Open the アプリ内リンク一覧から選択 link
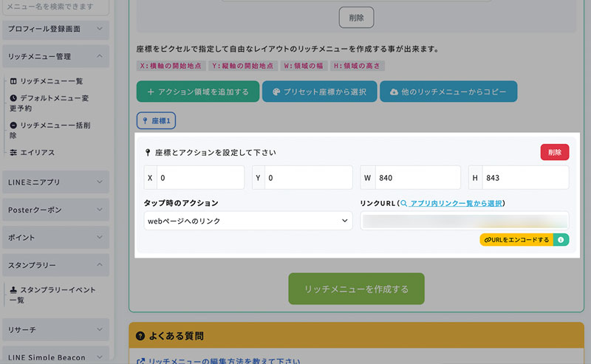Image resolution: width=591 pixels, height=364 pixels. [457, 203]
